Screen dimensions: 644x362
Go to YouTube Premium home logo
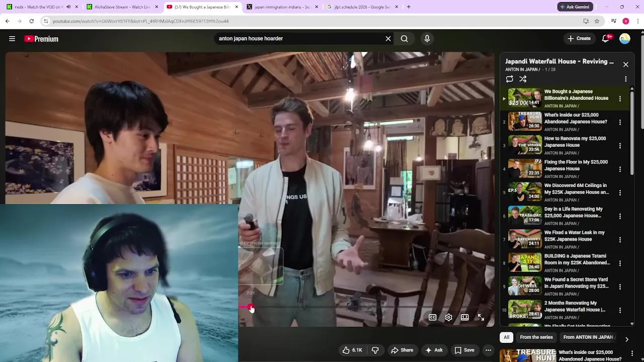[41, 39]
